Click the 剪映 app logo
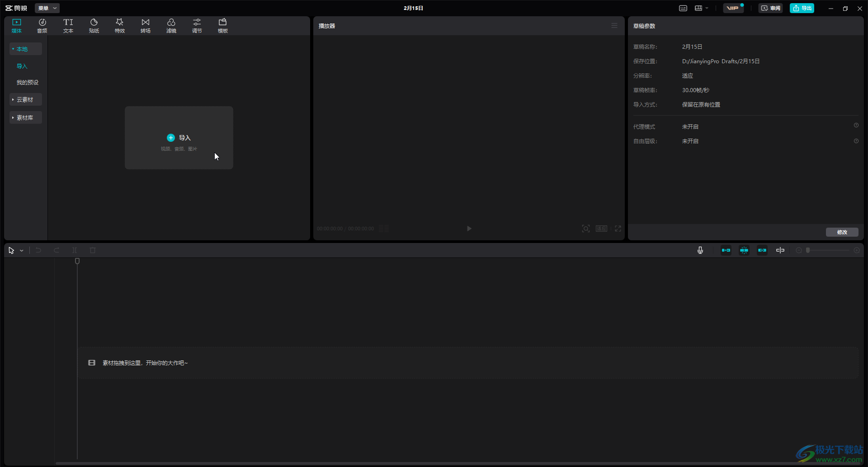 click(16, 8)
